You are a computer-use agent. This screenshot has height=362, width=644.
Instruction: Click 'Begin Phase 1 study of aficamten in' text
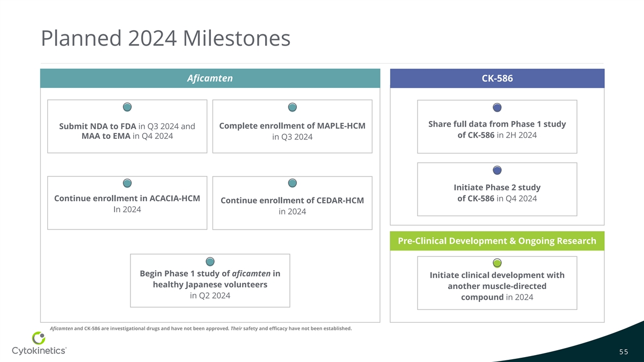pyautogui.click(x=210, y=274)
